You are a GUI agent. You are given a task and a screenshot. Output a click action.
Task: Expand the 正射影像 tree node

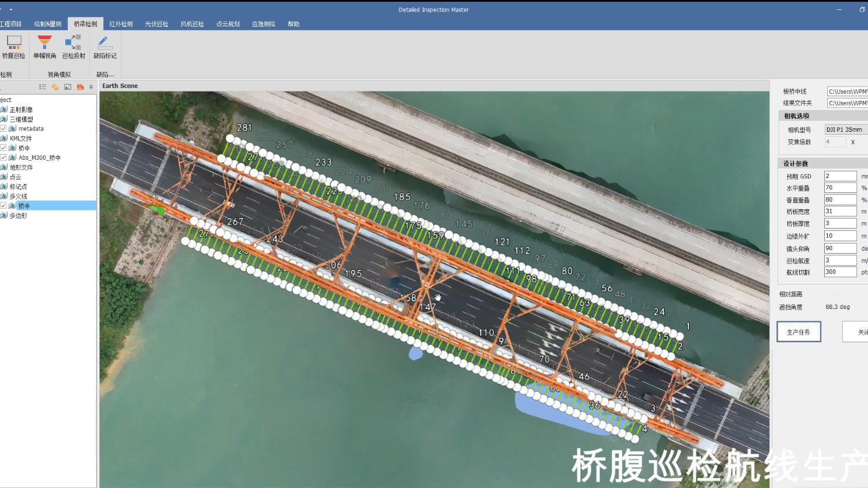pos(21,110)
